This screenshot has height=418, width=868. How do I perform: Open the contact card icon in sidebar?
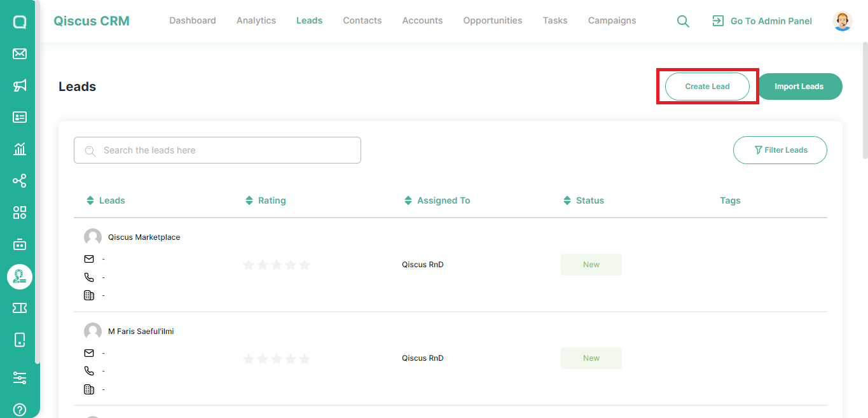tap(20, 117)
